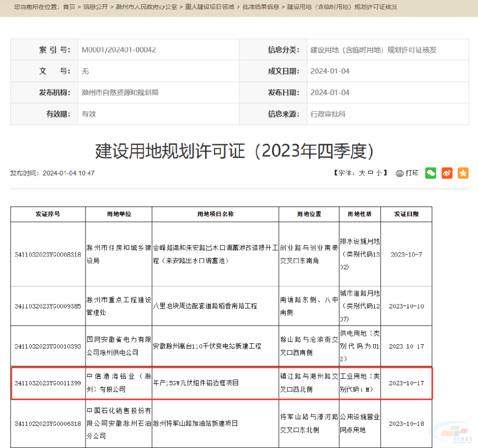This screenshot has width=478, height=448.
Task: Share the article on Weibo
Action: click(x=447, y=173)
